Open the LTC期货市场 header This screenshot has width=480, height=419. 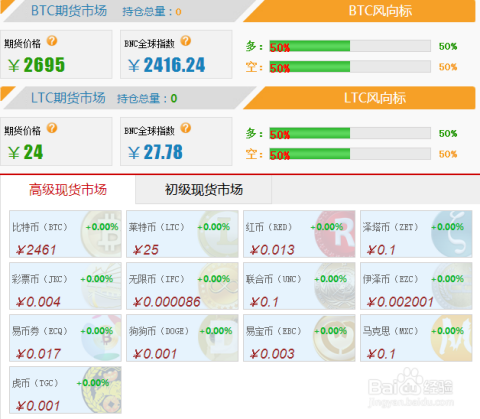tap(68, 98)
